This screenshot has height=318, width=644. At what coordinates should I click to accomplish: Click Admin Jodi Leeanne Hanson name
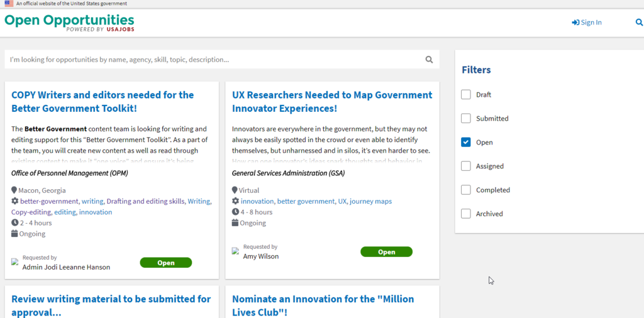pyautogui.click(x=66, y=267)
